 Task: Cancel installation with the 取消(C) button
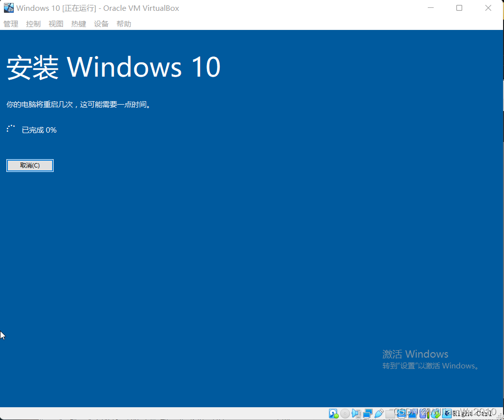tap(30, 166)
